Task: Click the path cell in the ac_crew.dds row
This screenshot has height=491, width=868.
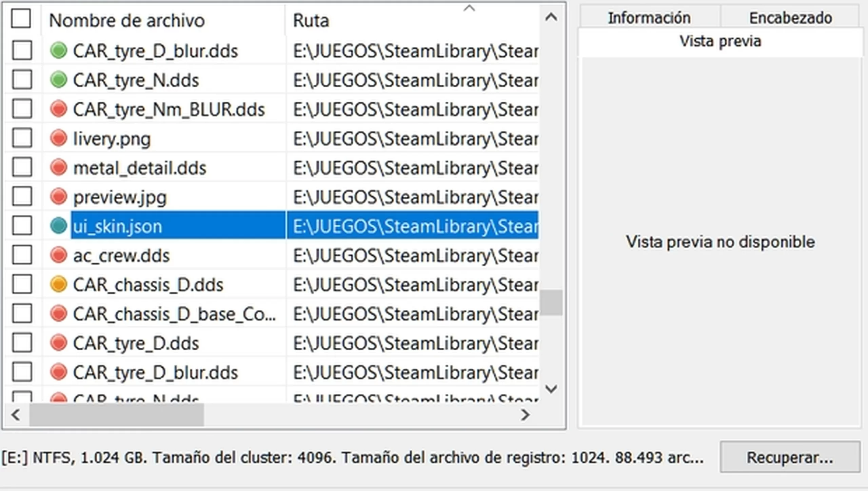Action: (413, 255)
